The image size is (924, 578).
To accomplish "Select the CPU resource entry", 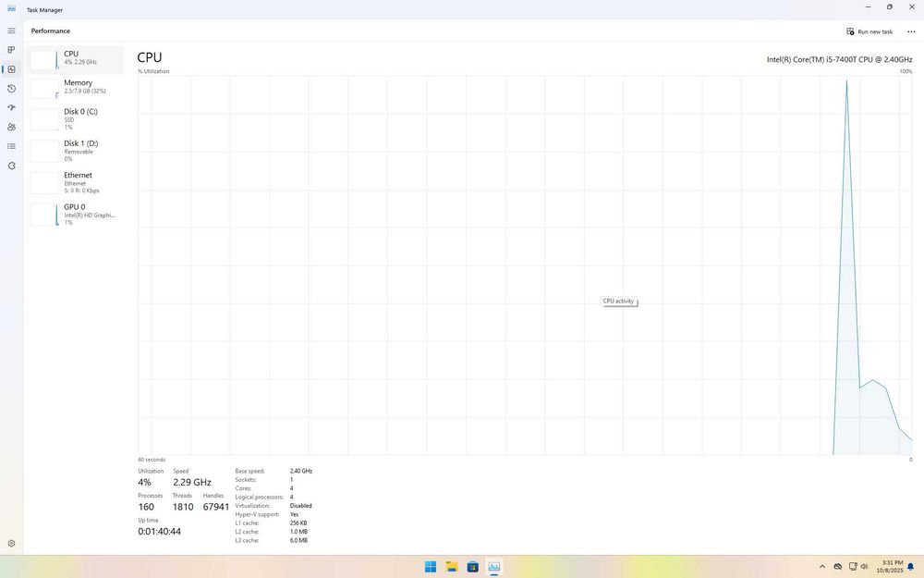I will [75, 59].
